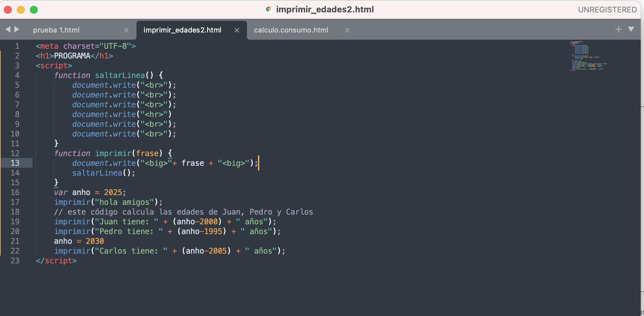Image resolution: width=644 pixels, height=316 pixels.
Task: Click the saltarLinea function name on line 4
Action: 120,75
